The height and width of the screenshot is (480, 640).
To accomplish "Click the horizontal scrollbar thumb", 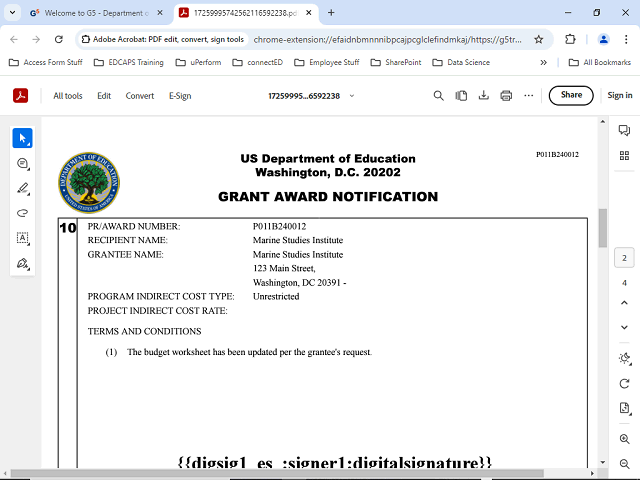I will coord(278,473).
